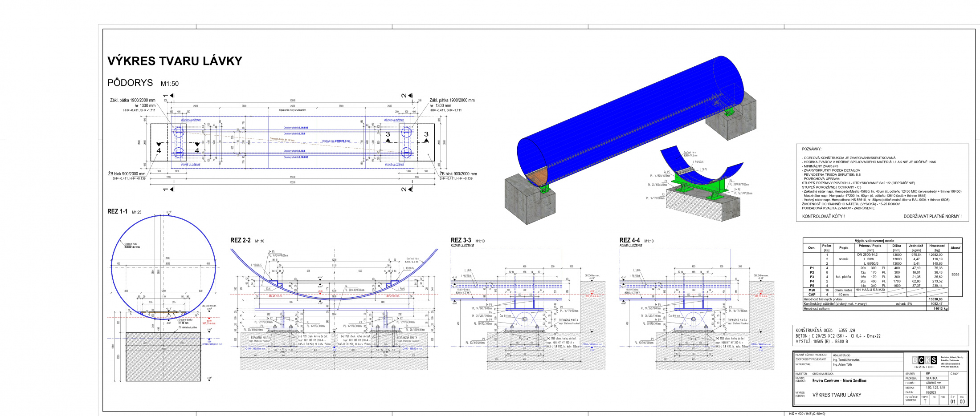
Task: Click the 'DODRŽIAVAT PLATNÉ NORMY !' text
Action: 932,217
